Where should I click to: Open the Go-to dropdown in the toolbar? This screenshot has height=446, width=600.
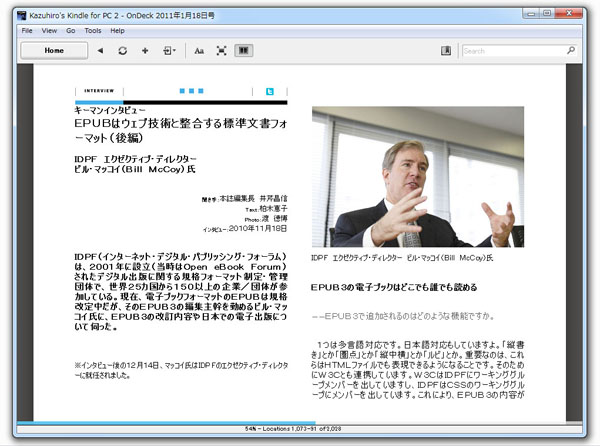169,50
